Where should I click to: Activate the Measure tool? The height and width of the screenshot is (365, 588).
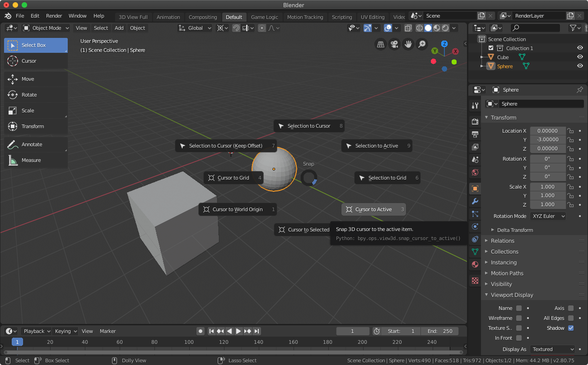[31, 160]
